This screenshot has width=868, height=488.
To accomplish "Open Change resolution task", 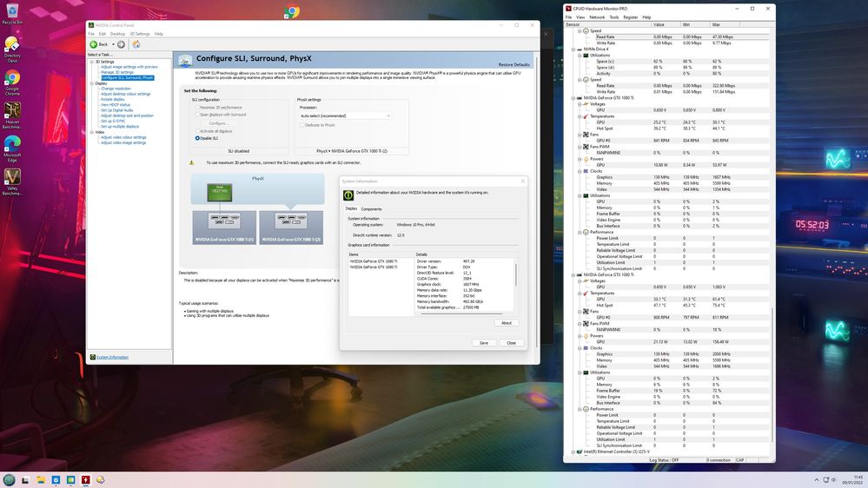I will (116, 89).
